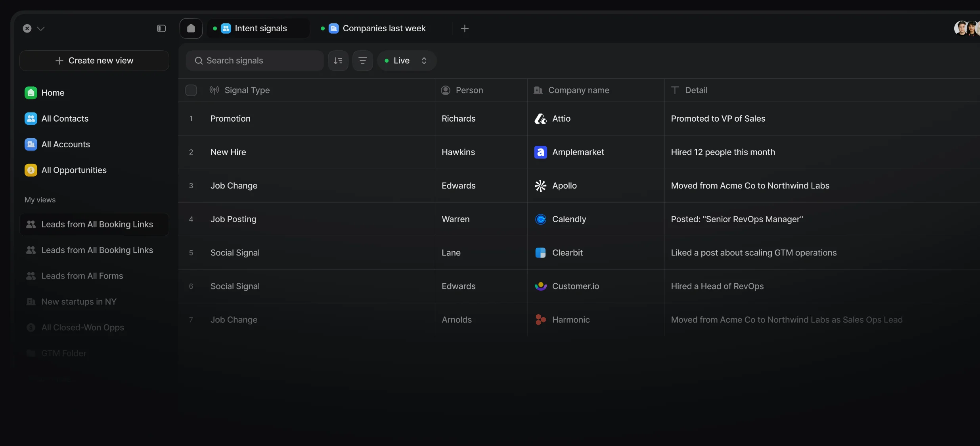The width and height of the screenshot is (980, 446).
Task: Open the All Closed-Won Opps view
Action: 94,328
